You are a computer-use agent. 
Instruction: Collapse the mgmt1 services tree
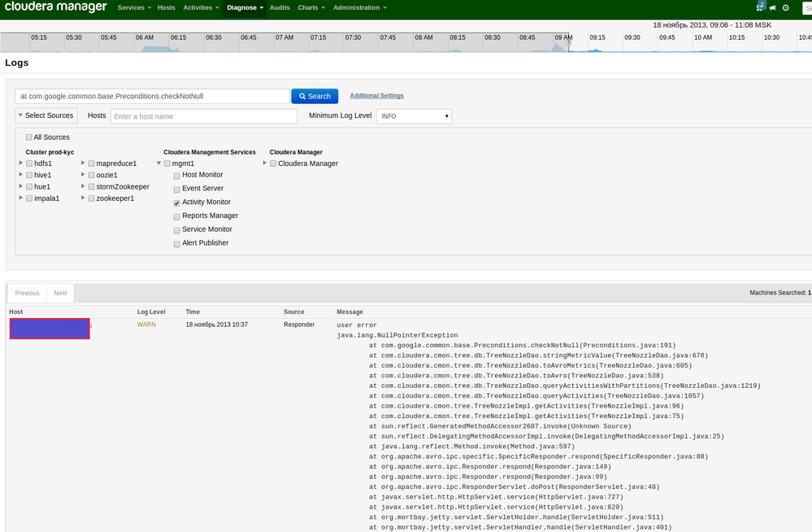(158, 164)
